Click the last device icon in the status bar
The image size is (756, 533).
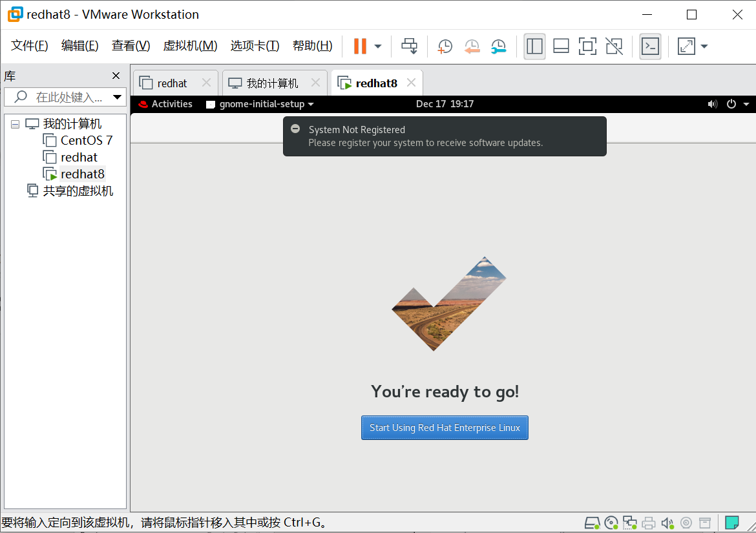[705, 523]
